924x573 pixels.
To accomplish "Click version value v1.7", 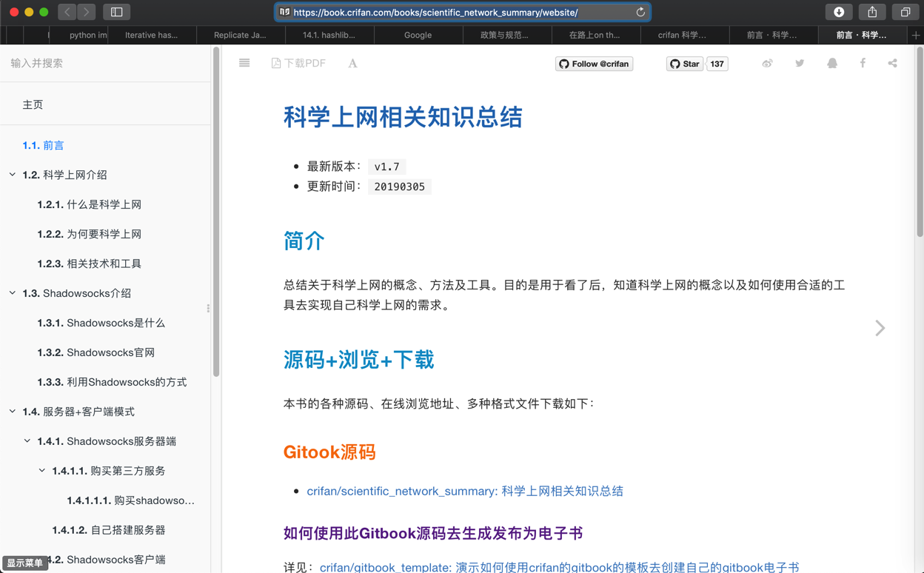I will pyautogui.click(x=386, y=167).
